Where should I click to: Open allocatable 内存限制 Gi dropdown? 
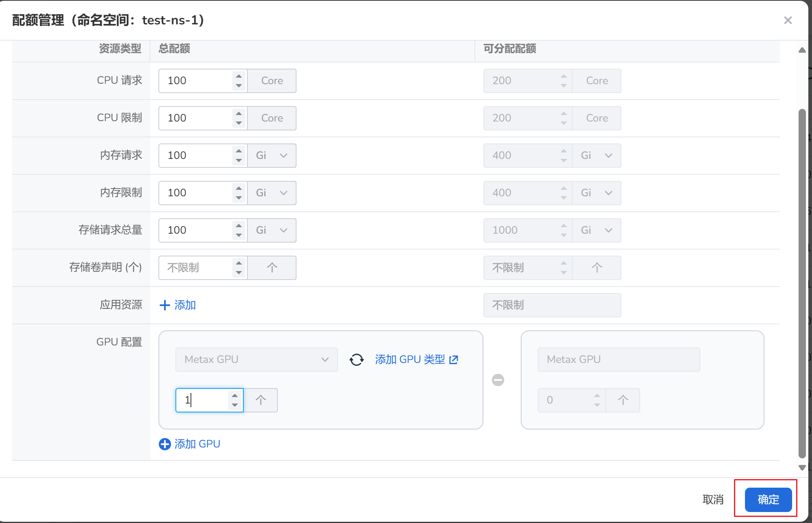[597, 193]
